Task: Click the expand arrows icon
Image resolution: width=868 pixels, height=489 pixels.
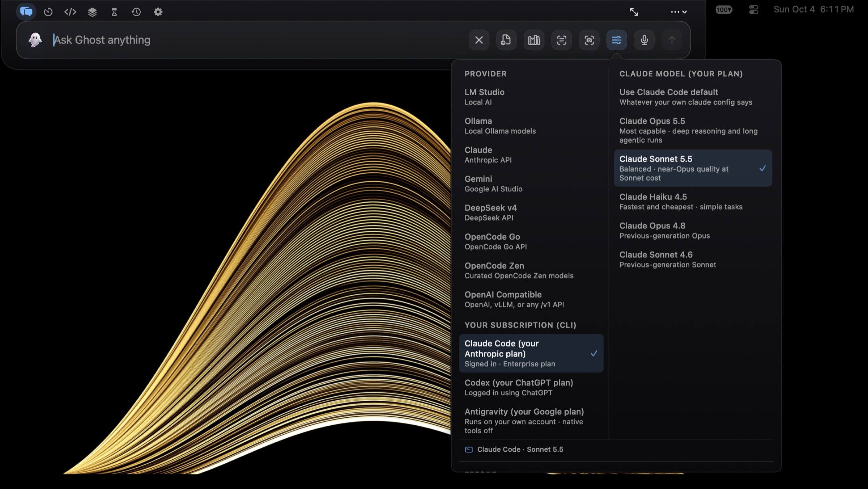Action: [634, 12]
